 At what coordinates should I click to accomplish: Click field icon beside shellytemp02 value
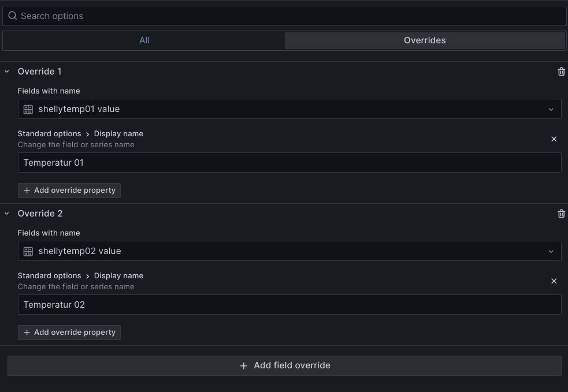28,251
